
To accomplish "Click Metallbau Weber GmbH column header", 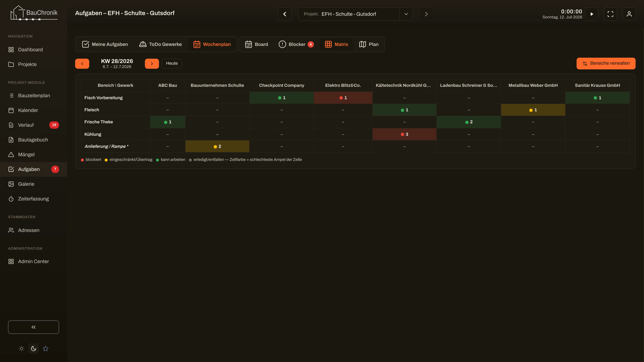I will (x=533, y=85).
